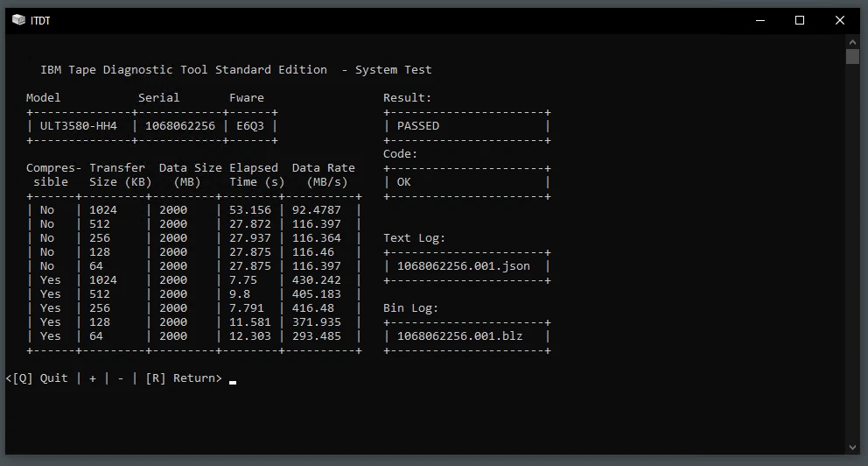Click the 1068062256.001.blz bin log name
Viewport: 868px width, 466px height.
459,335
